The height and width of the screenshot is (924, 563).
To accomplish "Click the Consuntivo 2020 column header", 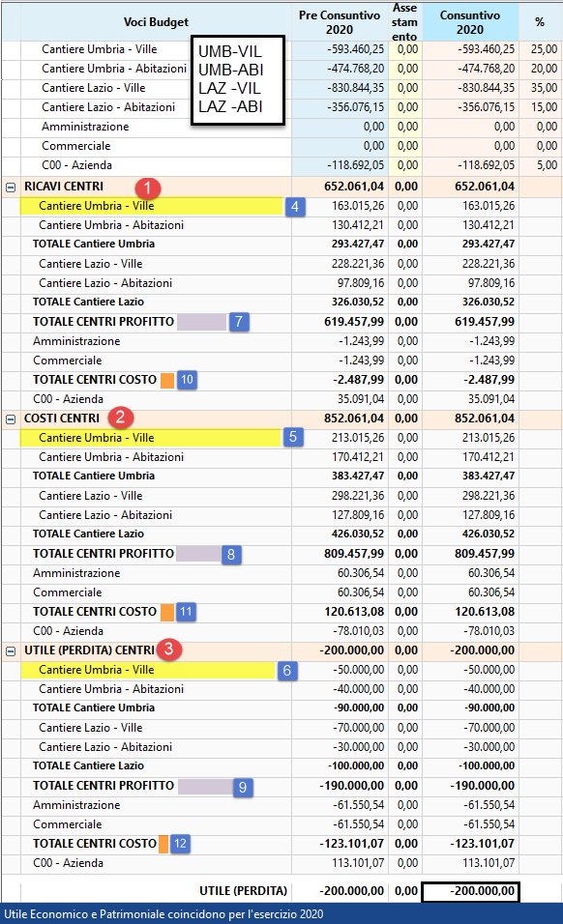I will [470, 22].
